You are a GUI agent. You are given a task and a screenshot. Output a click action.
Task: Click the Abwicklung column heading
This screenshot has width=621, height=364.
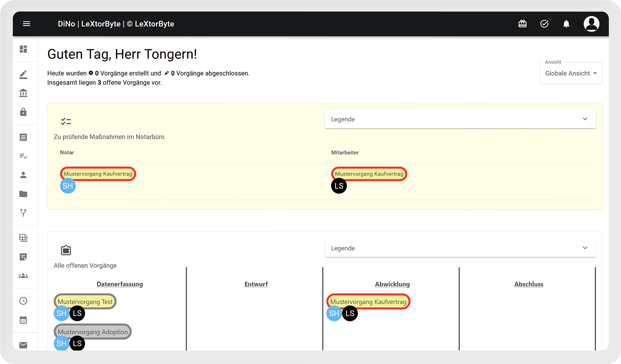pyautogui.click(x=392, y=284)
